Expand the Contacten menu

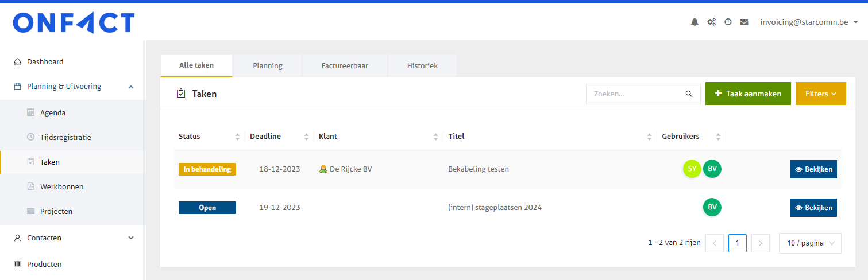coord(131,238)
